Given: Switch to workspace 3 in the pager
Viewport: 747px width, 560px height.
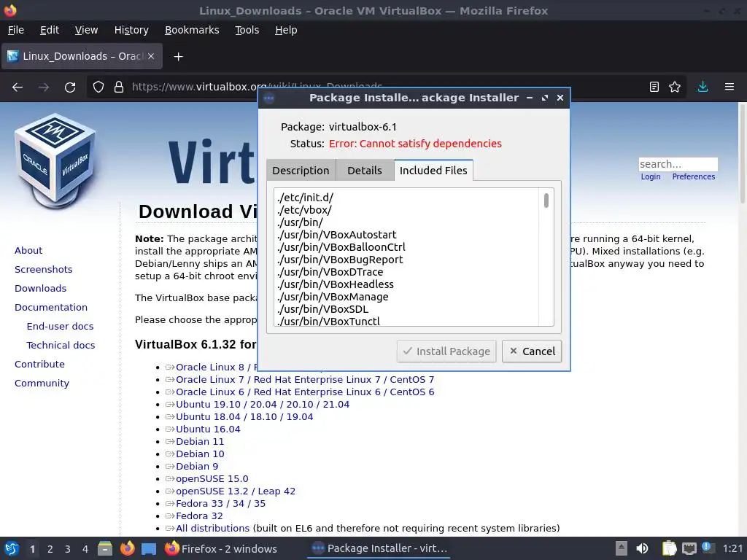Looking at the screenshot, I should 68,549.
